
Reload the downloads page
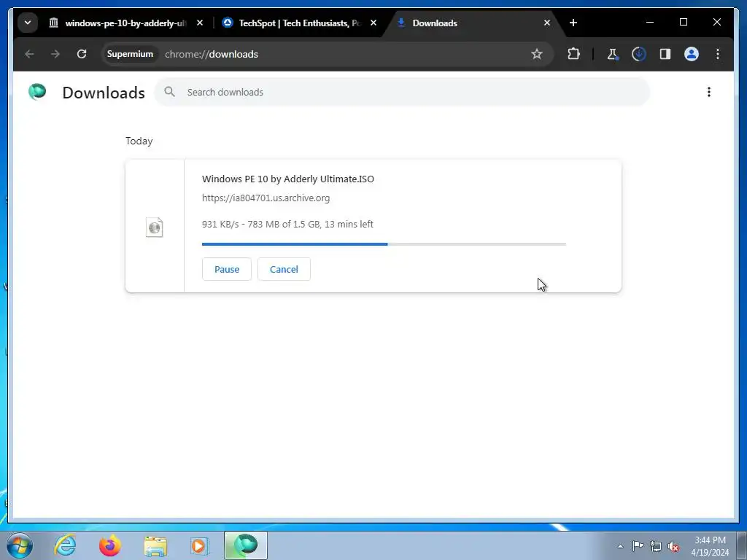[x=82, y=54]
